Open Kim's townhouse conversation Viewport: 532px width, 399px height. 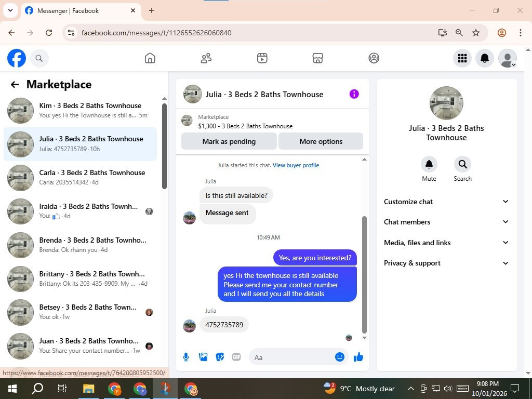81,110
